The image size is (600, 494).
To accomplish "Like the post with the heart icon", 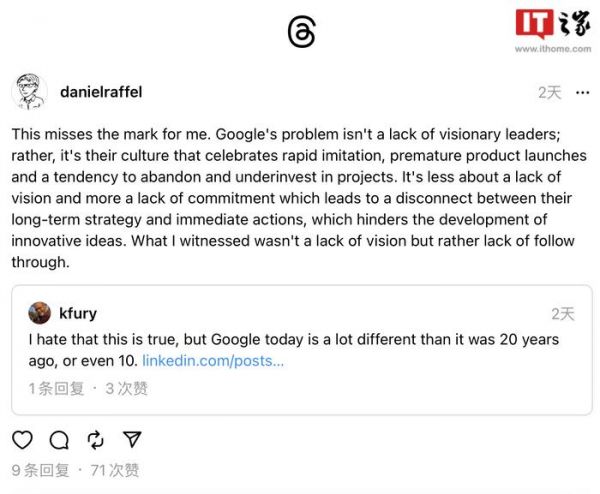I will tap(22, 439).
